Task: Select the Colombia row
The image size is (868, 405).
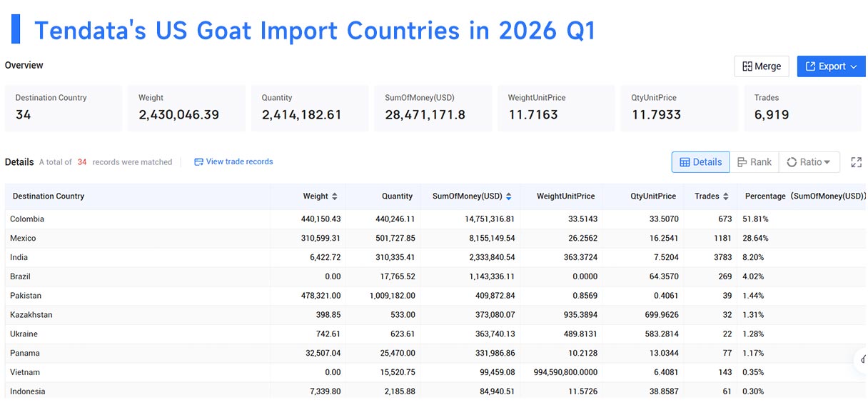Action: pos(434,219)
